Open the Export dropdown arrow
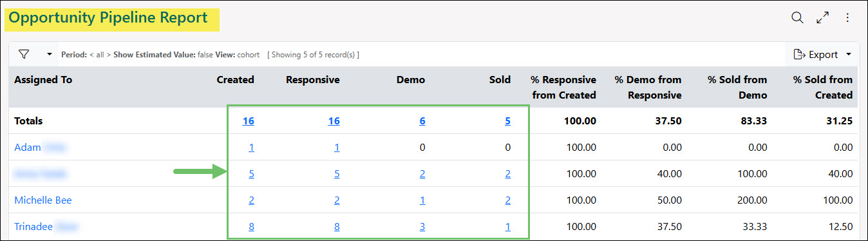The height and width of the screenshot is (241, 868). pos(848,54)
